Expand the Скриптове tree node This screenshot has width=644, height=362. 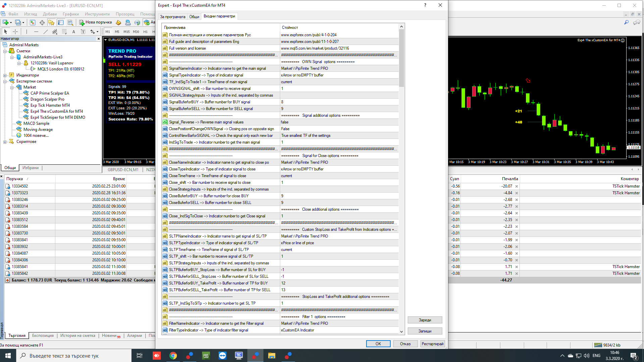[5, 142]
